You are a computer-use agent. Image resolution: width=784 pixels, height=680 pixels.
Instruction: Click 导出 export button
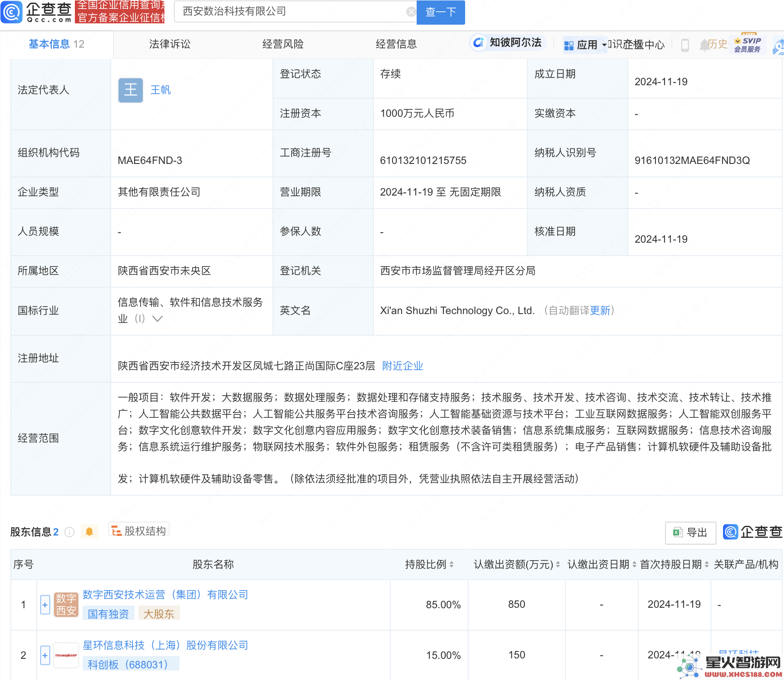point(691,533)
